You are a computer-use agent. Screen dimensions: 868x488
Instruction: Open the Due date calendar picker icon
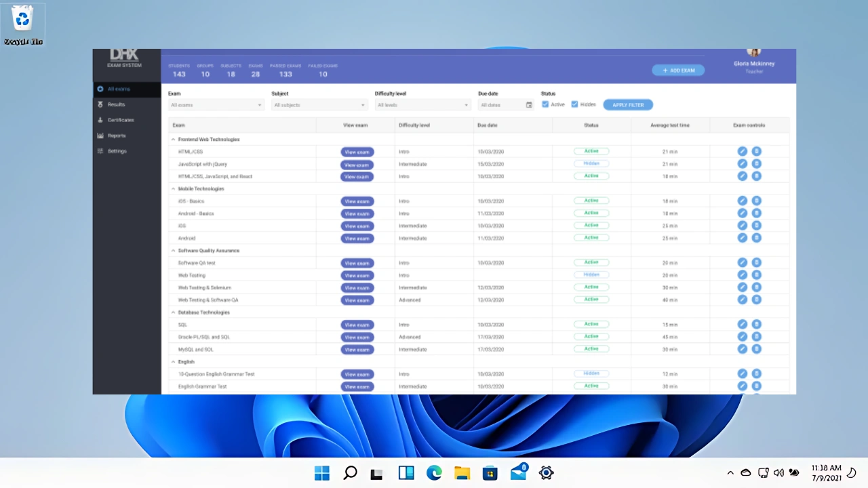pyautogui.click(x=529, y=105)
